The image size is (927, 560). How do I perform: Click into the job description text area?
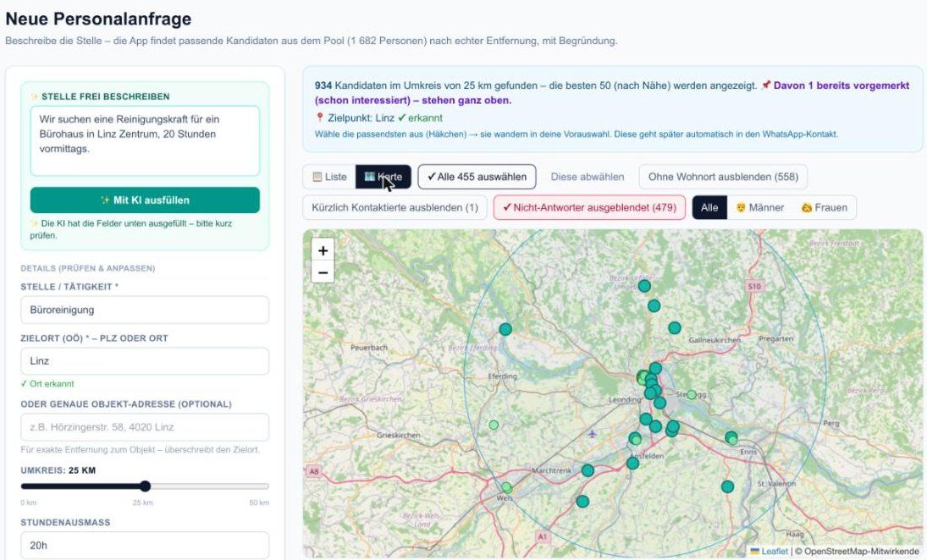(145, 141)
